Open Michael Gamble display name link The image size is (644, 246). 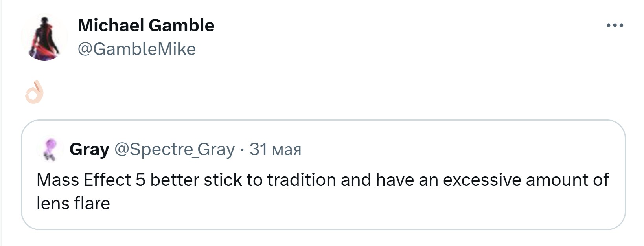pyautogui.click(x=146, y=26)
